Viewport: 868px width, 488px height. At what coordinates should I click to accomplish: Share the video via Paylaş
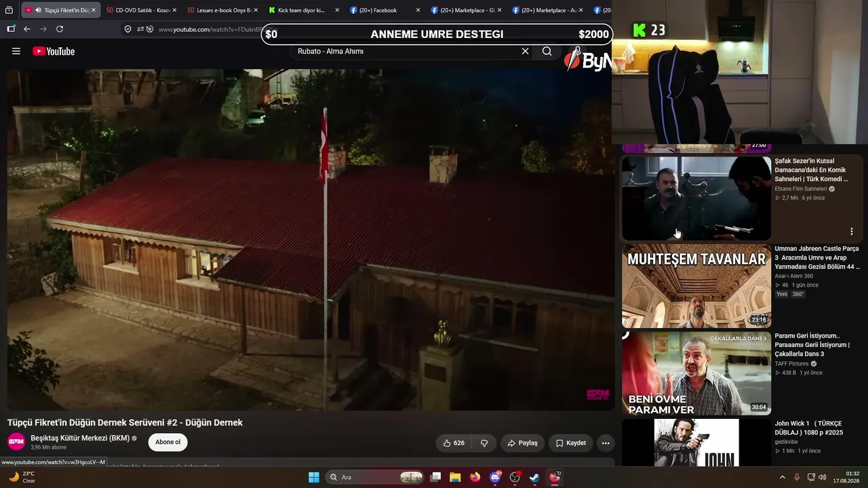[522, 443]
